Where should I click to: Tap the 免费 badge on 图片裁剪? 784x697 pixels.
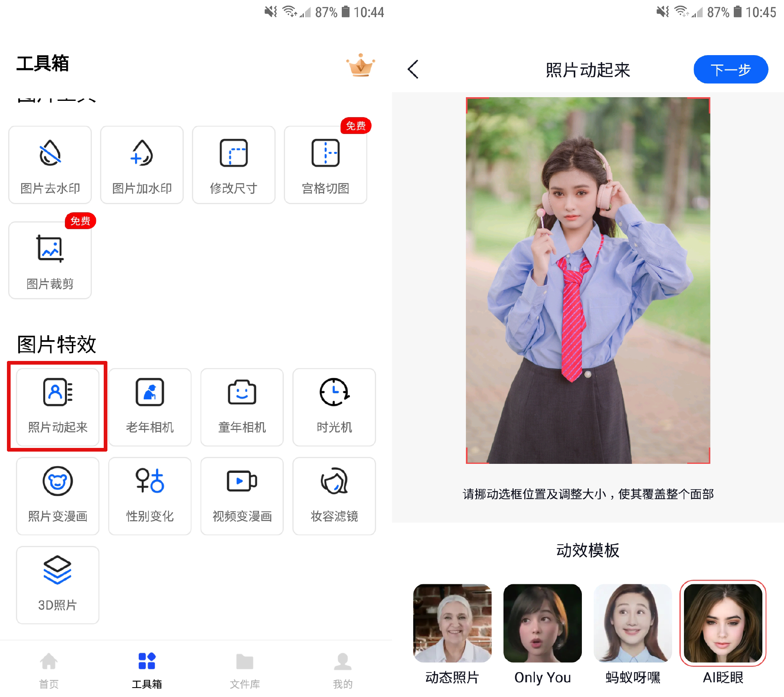click(80, 221)
